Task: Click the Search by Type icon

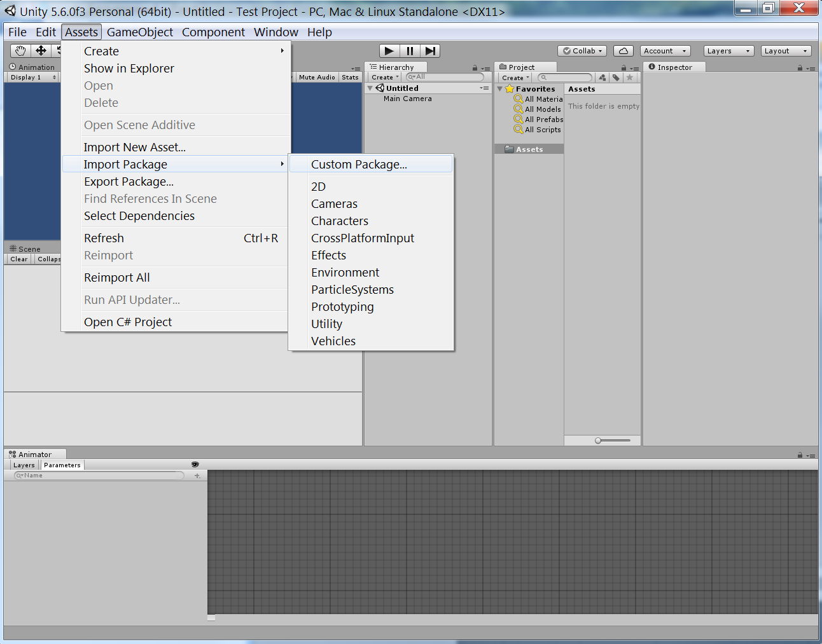Action: coord(603,78)
